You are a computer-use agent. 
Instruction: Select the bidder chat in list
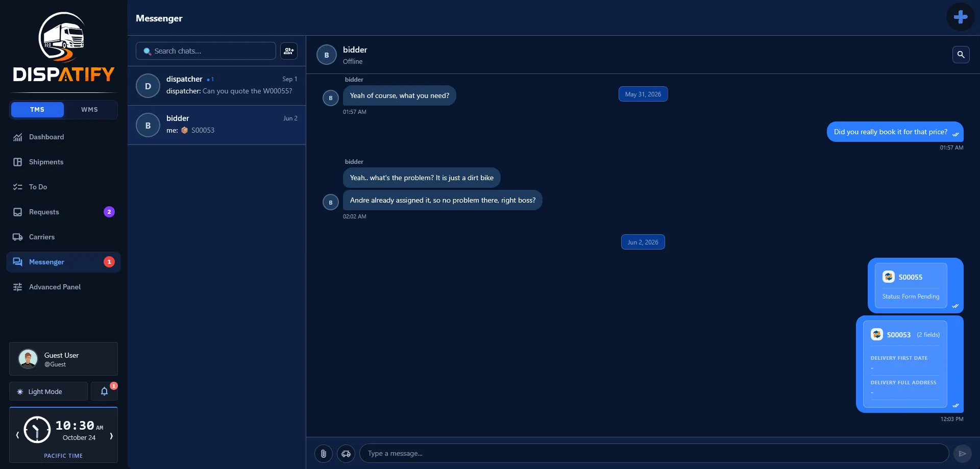[x=216, y=125]
